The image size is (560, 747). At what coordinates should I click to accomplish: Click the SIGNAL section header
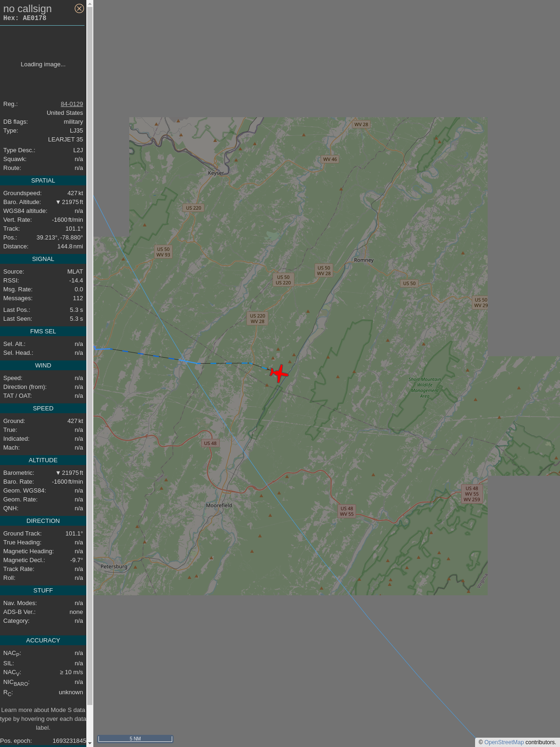point(43,259)
